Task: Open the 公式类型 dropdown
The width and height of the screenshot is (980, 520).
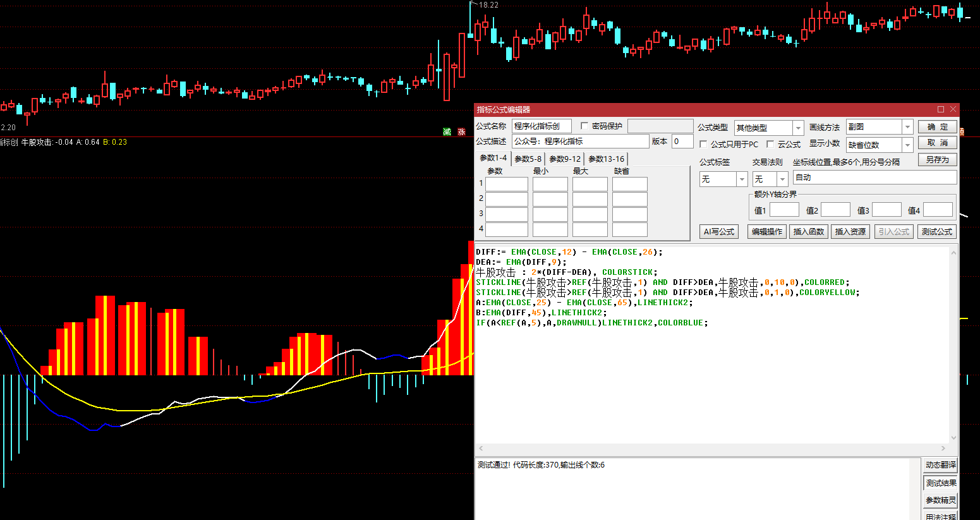Action: click(x=798, y=128)
